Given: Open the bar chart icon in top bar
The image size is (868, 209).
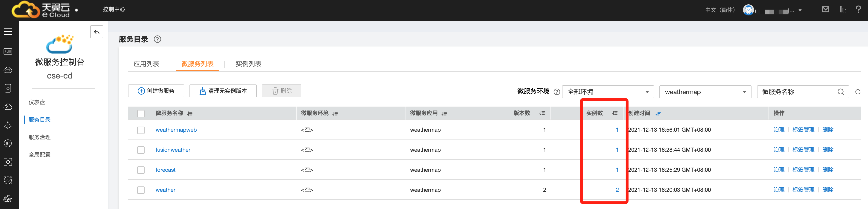Looking at the screenshot, I should tap(843, 9).
